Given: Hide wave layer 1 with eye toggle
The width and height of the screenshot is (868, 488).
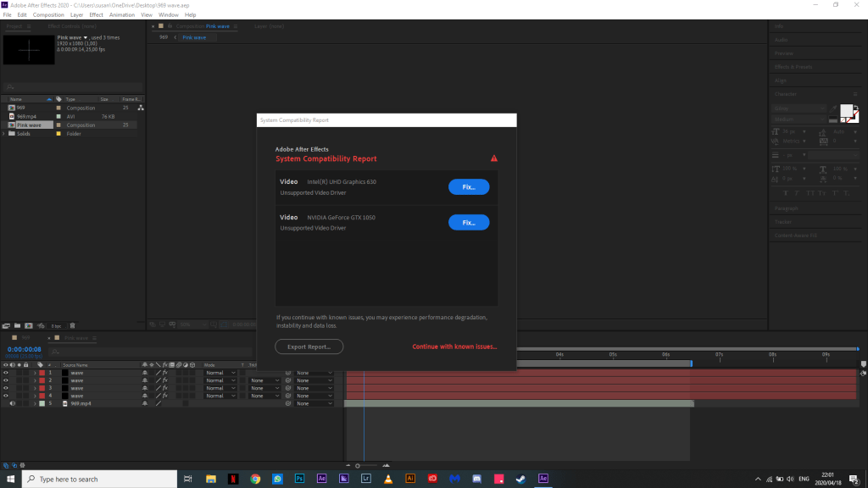Looking at the screenshot, I should click(5, 373).
